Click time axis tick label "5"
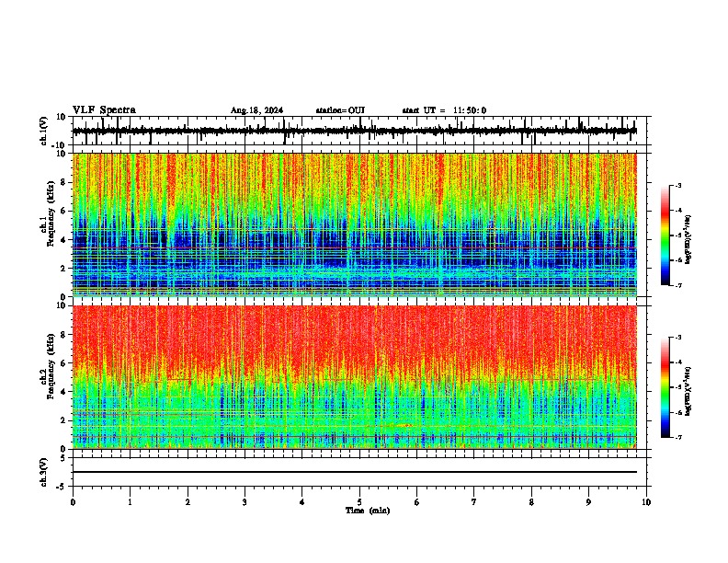728x563 pixels. [359, 502]
